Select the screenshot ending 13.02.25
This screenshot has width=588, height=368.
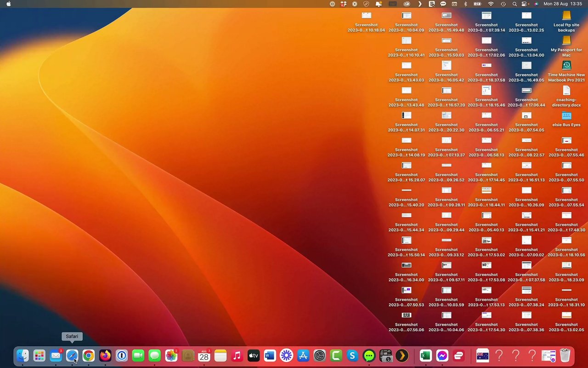pyautogui.click(x=526, y=22)
